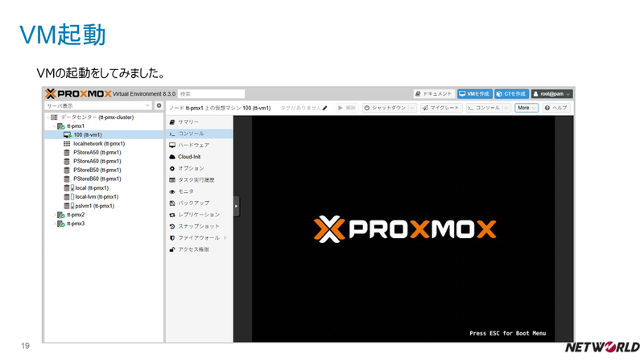Click the pencil icon to edit tags
This screenshot has height=362, width=644.
[x=325, y=109]
